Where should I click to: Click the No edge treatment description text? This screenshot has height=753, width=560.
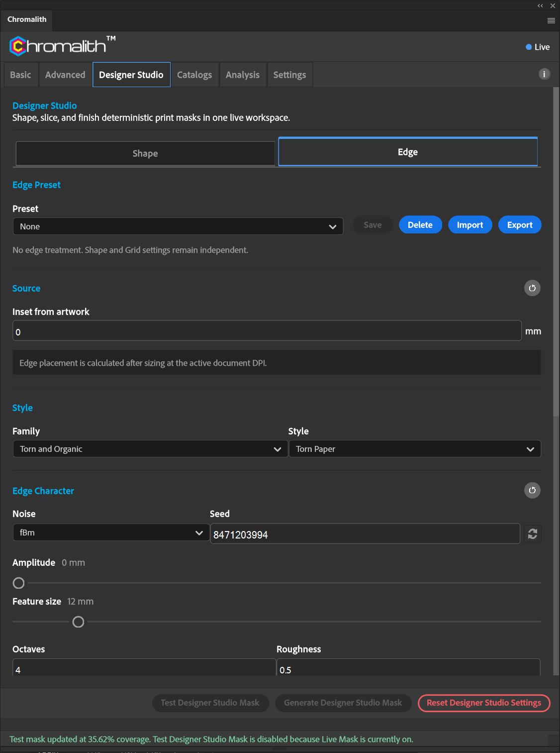pos(130,250)
